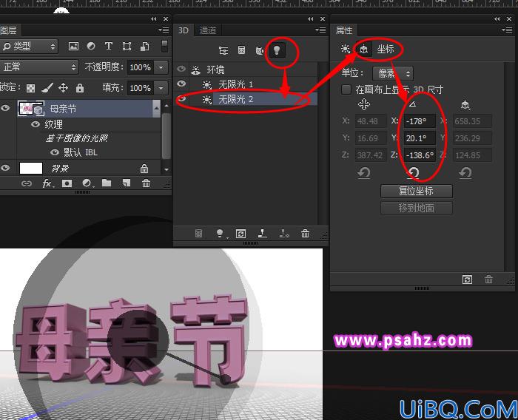Open the layer style fx menu
This screenshot has width=518, height=420.
(x=47, y=183)
